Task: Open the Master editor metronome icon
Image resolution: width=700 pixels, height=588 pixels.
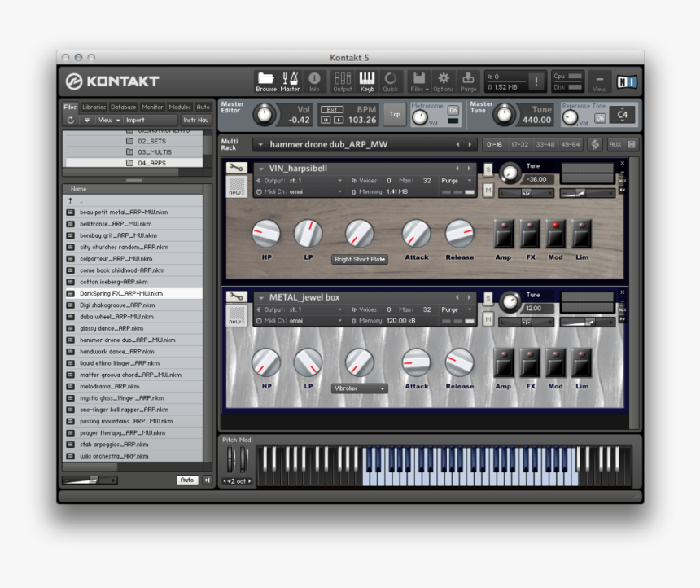Action: pos(290,81)
